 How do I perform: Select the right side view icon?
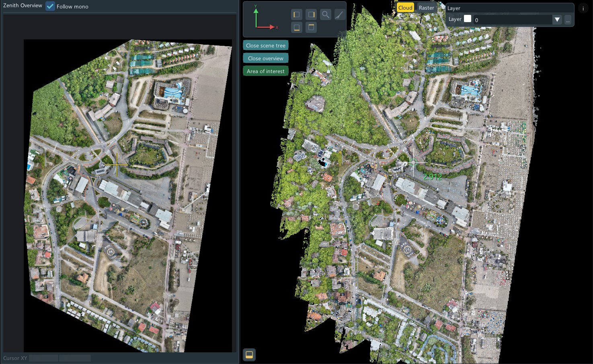tap(311, 15)
